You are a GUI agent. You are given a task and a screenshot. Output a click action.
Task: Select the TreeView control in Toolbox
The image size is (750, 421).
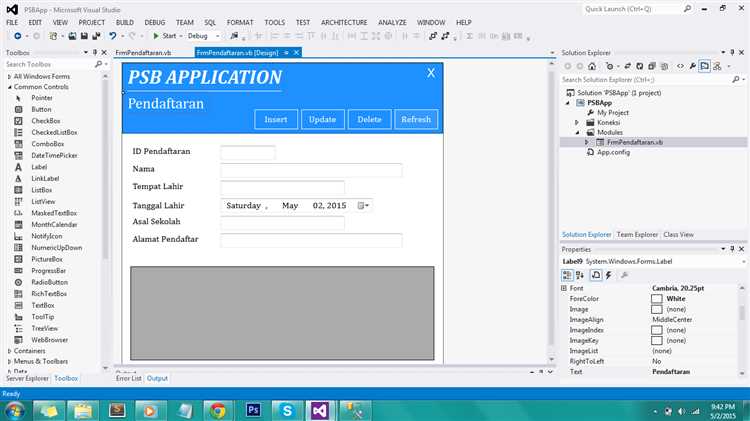(x=44, y=328)
